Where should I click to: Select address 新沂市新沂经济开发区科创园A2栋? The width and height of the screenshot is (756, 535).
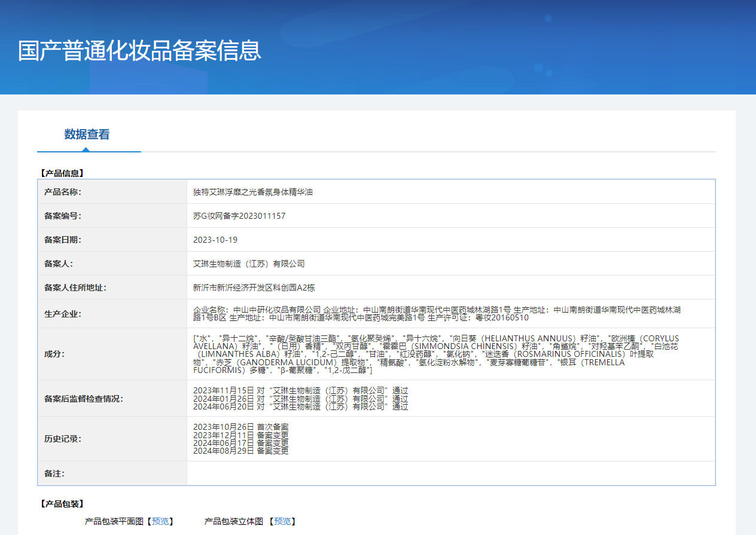pos(254,288)
